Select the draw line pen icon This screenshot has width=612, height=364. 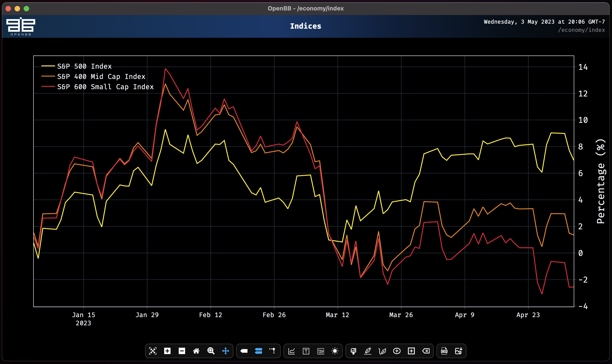pos(368,351)
